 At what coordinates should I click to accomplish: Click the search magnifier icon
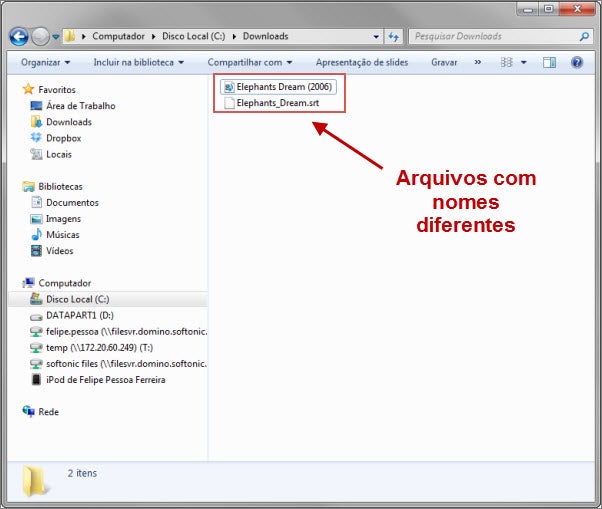tap(584, 37)
